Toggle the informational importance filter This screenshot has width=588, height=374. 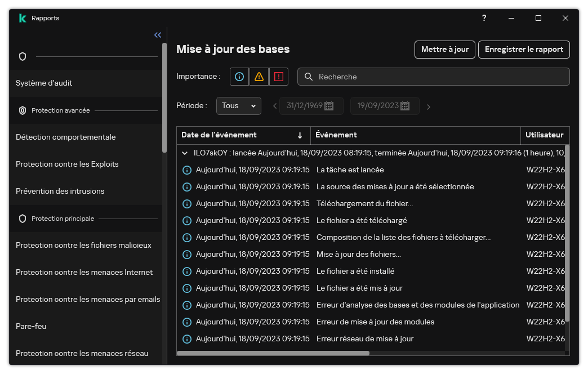[x=239, y=77]
